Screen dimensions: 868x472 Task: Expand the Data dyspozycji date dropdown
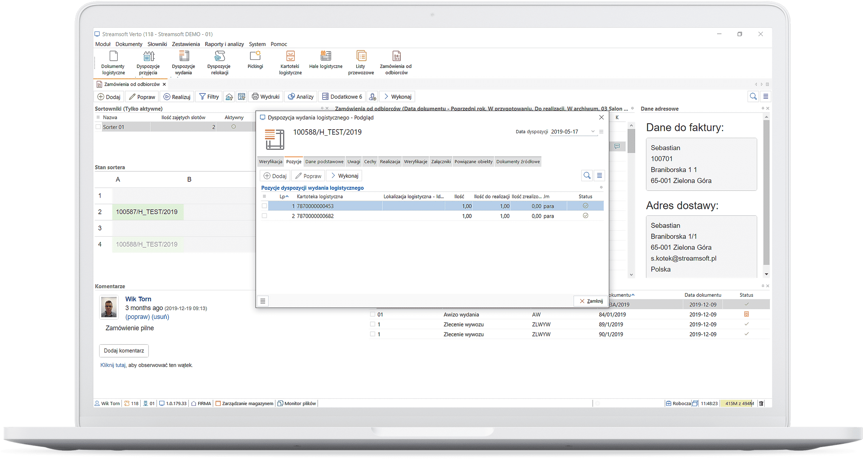pyautogui.click(x=593, y=132)
